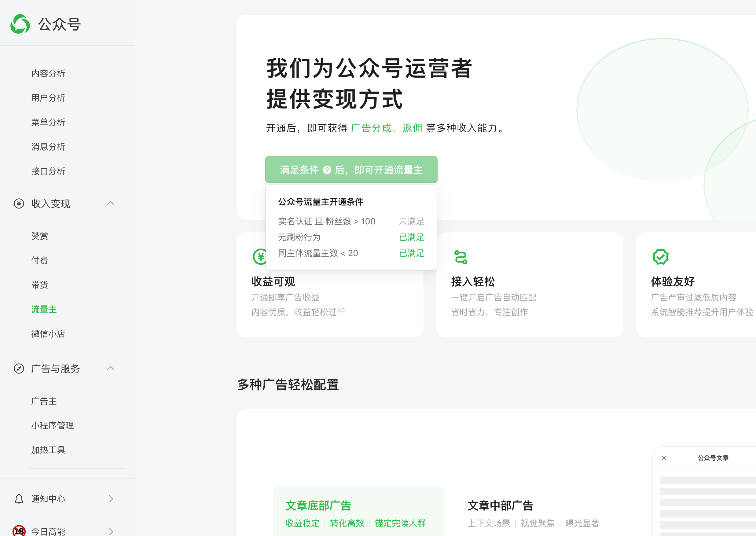Open 微信小店 in the sidebar
This screenshot has width=756, height=536.
click(x=48, y=334)
